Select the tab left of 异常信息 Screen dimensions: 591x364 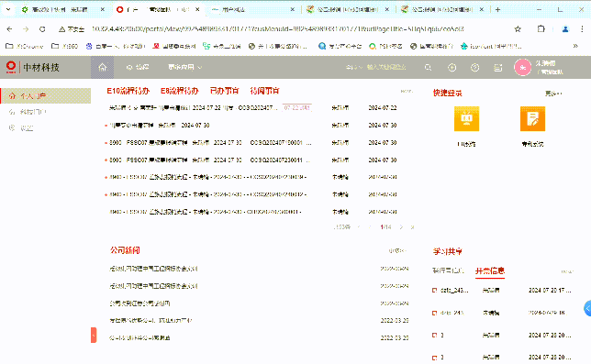[x=448, y=270]
